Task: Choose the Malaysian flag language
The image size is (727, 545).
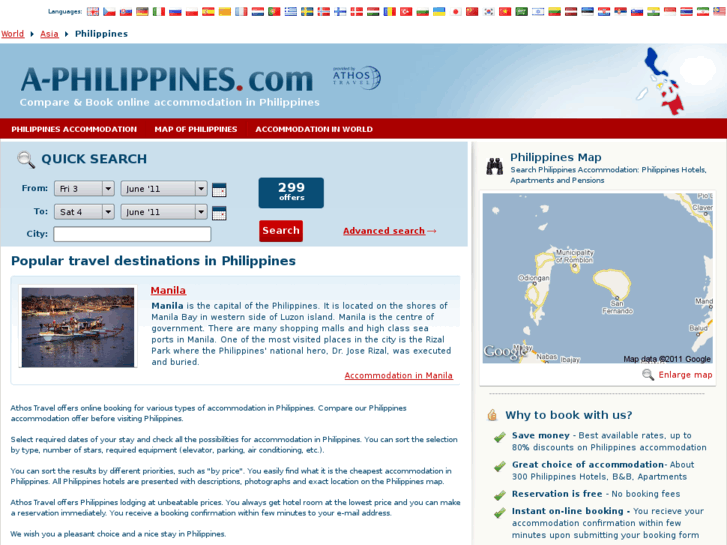Action: click(719, 12)
